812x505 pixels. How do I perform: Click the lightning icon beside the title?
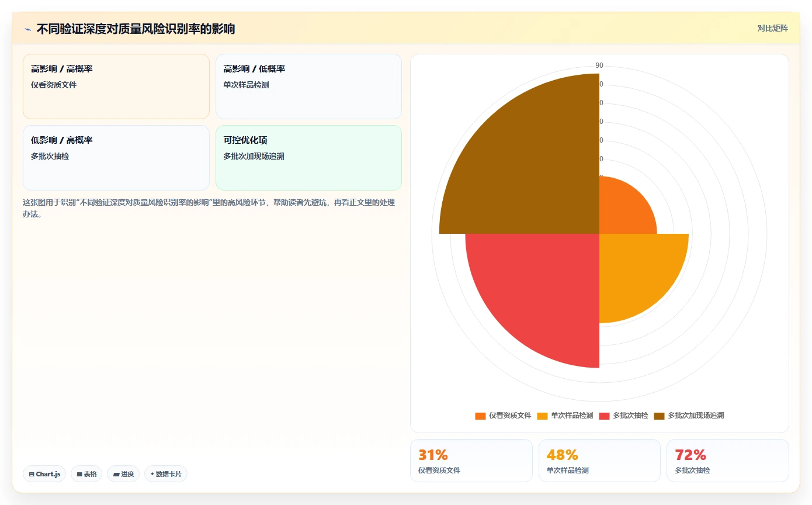[28, 29]
